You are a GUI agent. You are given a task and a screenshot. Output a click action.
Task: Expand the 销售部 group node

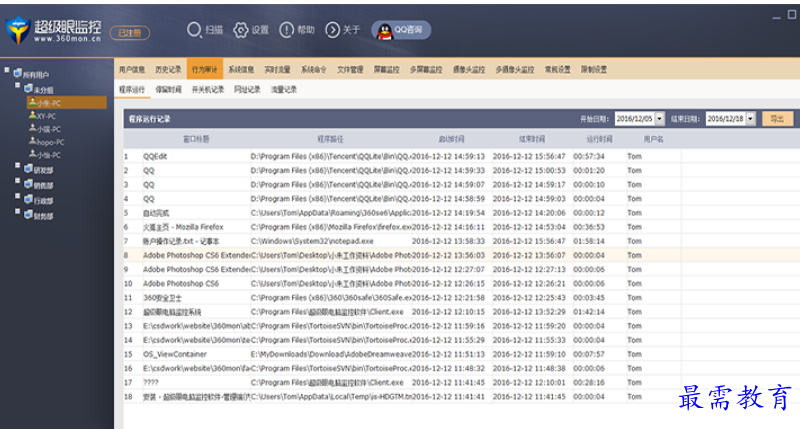[x=18, y=181]
